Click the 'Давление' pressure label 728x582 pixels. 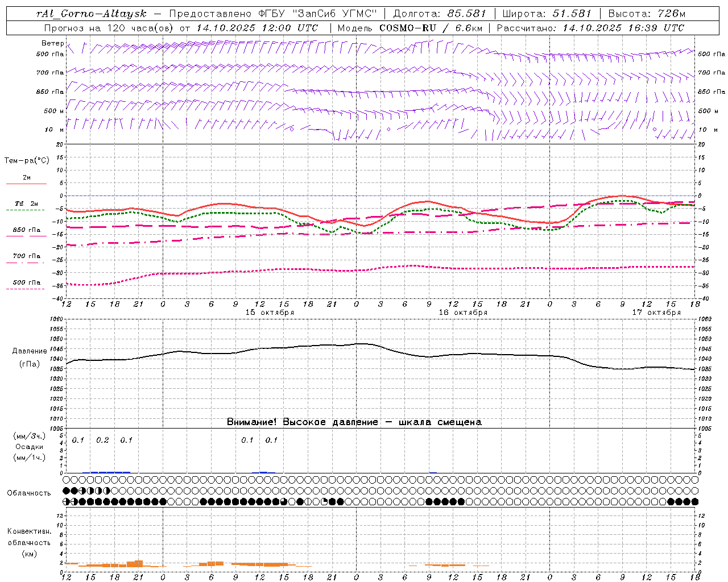tap(30, 351)
